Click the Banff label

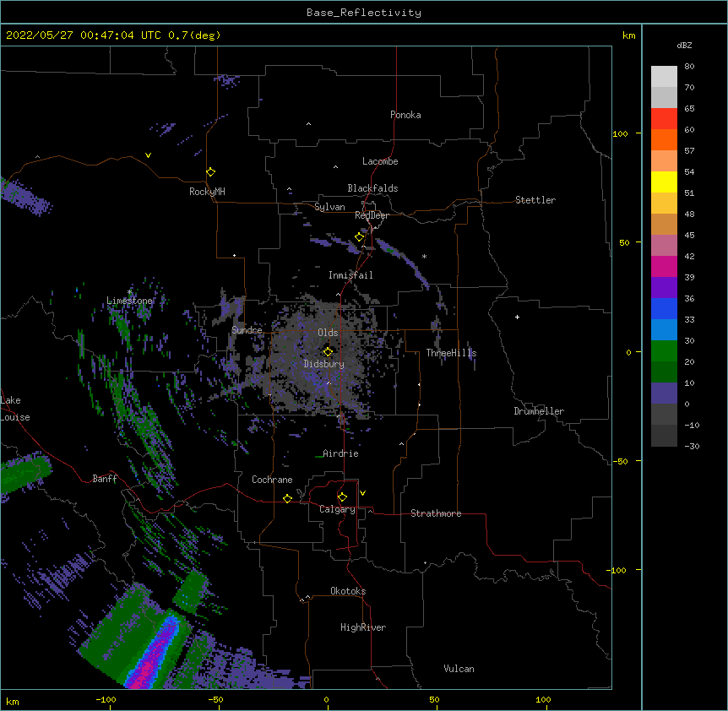pyautogui.click(x=105, y=479)
